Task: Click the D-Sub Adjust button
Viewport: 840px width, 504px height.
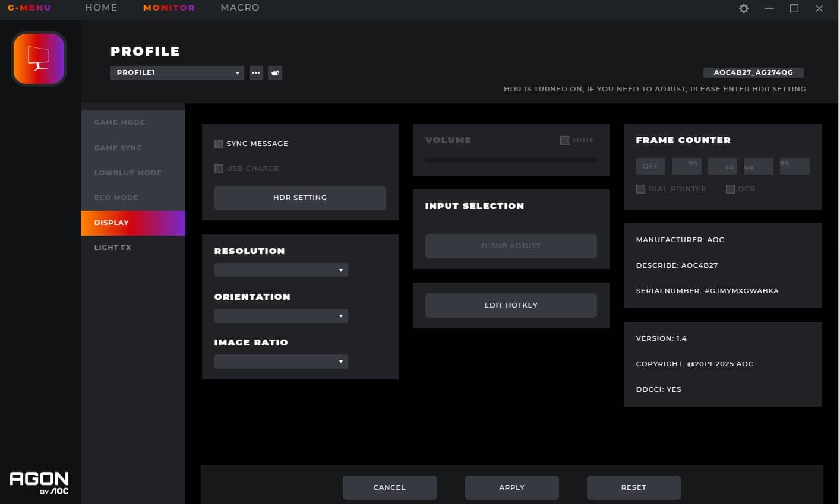Action: pyautogui.click(x=511, y=246)
